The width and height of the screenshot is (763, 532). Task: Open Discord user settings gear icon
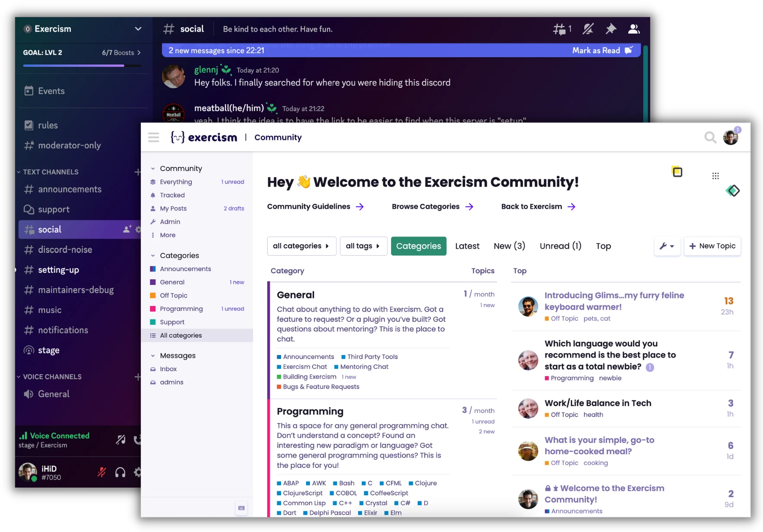click(x=137, y=472)
